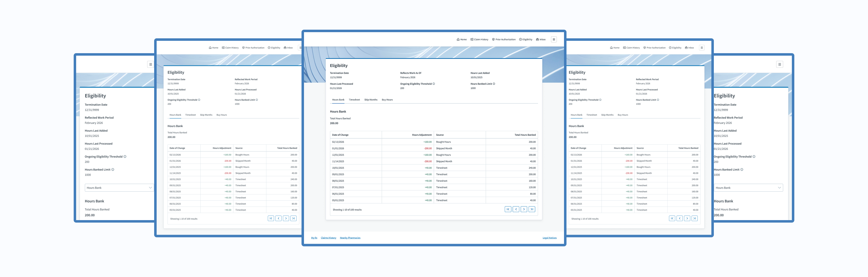Click the Home icon in the center screen's navbar
This screenshot has height=277, width=868.
point(458,40)
